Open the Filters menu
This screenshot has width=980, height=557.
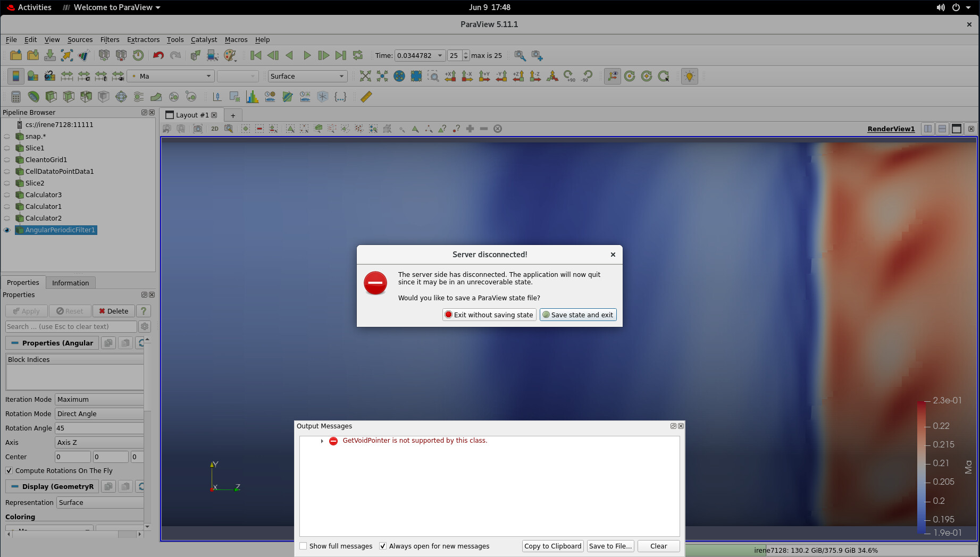click(110, 40)
